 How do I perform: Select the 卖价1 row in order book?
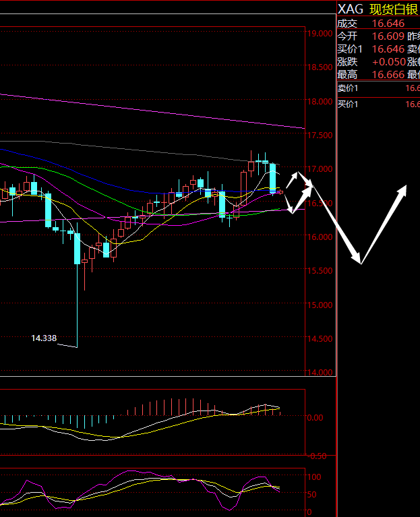(378, 88)
